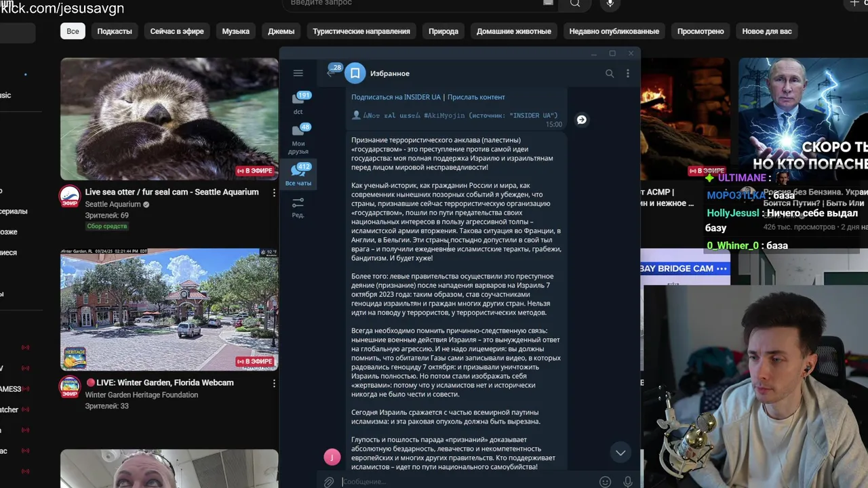Click #AkiMyojin hashtag in message
The width and height of the screenshot is (868, 488).
click(x=445, y=115)
